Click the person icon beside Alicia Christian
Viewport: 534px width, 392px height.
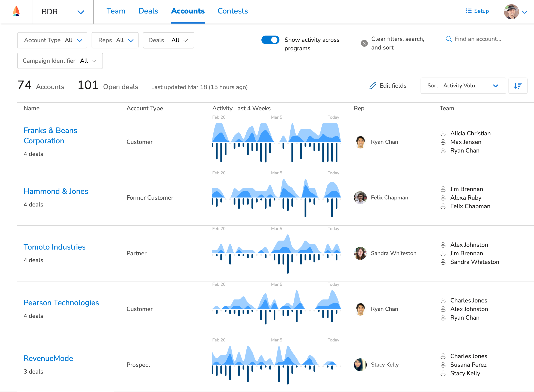[x=443, y=133]
